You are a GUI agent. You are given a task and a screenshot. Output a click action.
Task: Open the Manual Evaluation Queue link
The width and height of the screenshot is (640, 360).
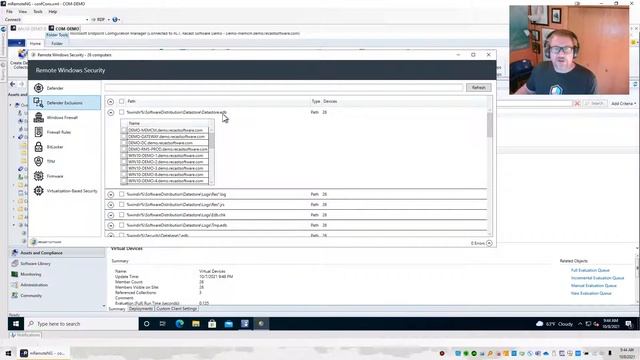[x=593, y=286]
